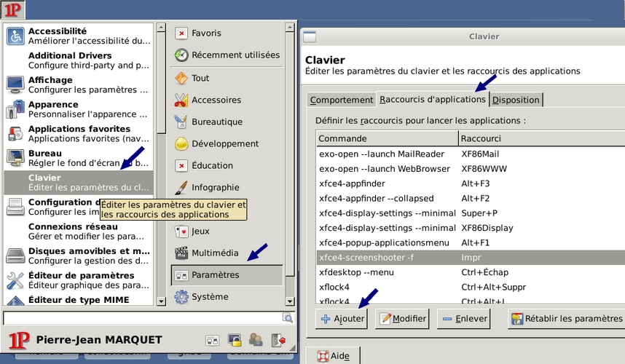Click the log out icon
Screen dimensions: 625x364
(x=278, y=340)
